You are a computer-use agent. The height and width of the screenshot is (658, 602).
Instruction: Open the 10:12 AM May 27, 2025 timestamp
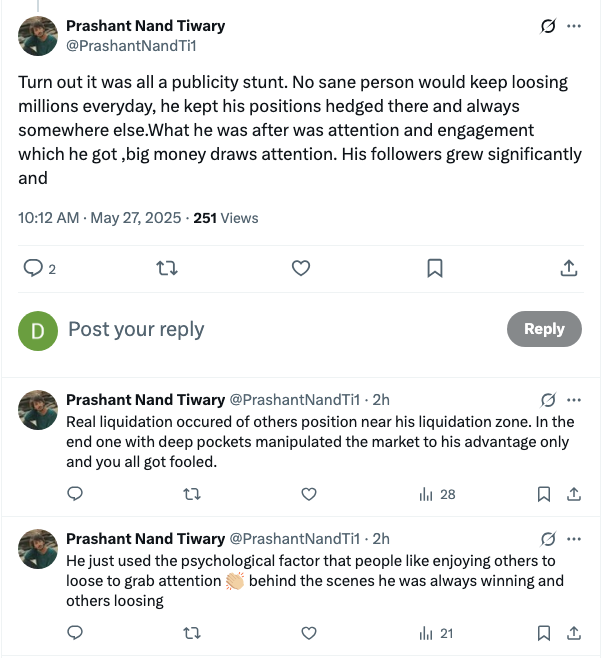click(100, 217)
